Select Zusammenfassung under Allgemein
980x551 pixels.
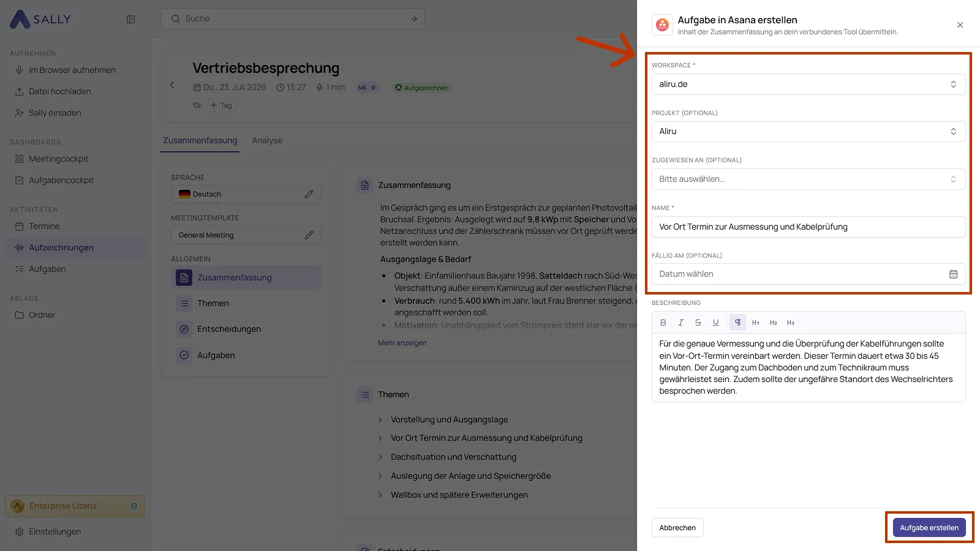pos(246,278)
